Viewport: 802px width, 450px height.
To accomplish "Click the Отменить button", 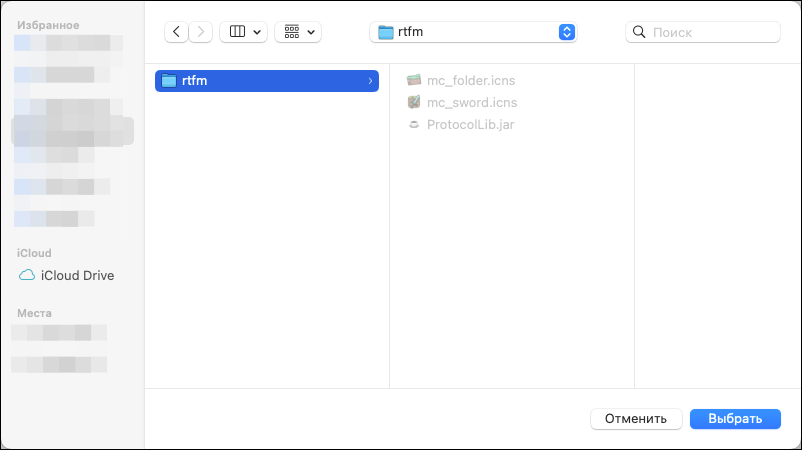I will click(636, 419).
